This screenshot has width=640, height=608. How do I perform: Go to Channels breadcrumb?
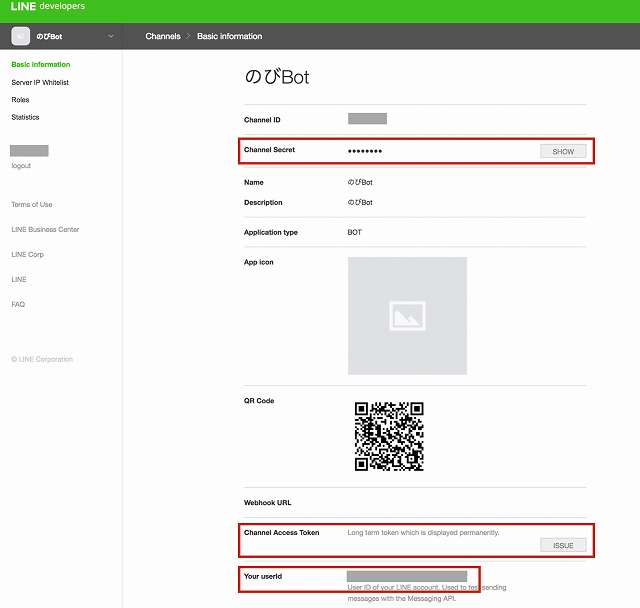[x=163, y=36]
